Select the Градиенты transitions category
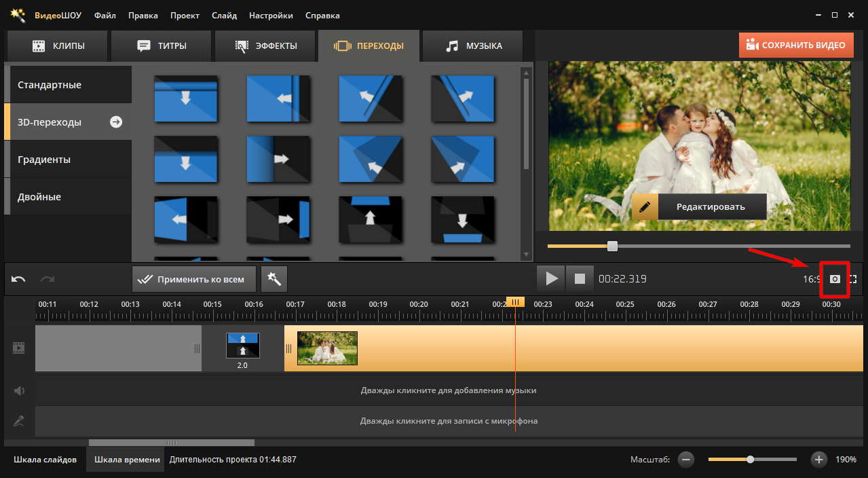Screen dimensions: 868x478 tap(44, 160)
